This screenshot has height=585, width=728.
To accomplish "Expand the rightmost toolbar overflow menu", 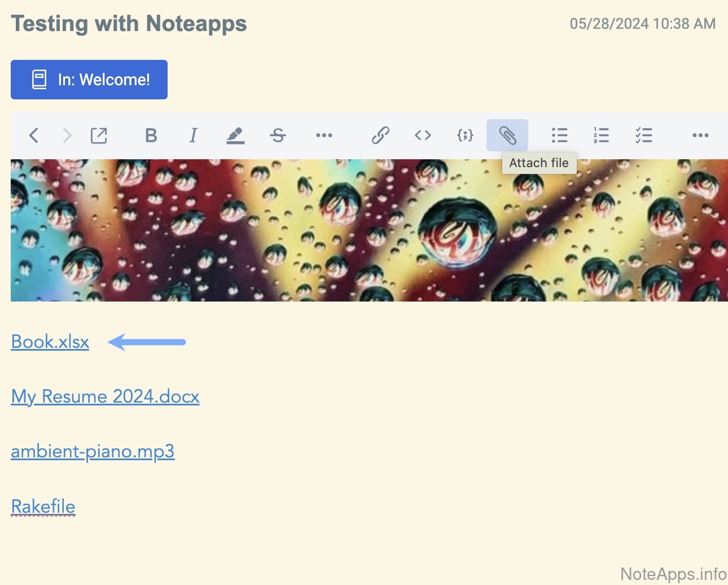I will click(700, 136).
